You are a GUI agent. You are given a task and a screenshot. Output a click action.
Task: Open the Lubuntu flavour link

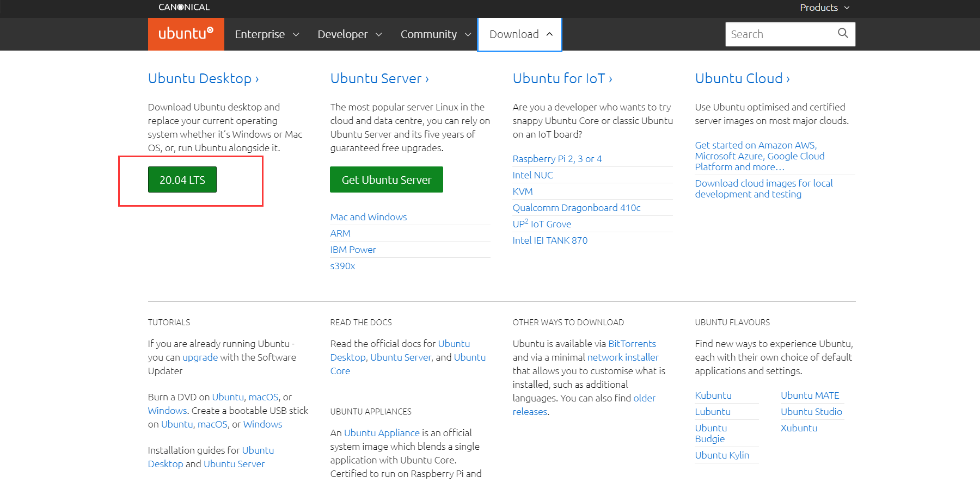pyautogui.click(x=713, y=412)
